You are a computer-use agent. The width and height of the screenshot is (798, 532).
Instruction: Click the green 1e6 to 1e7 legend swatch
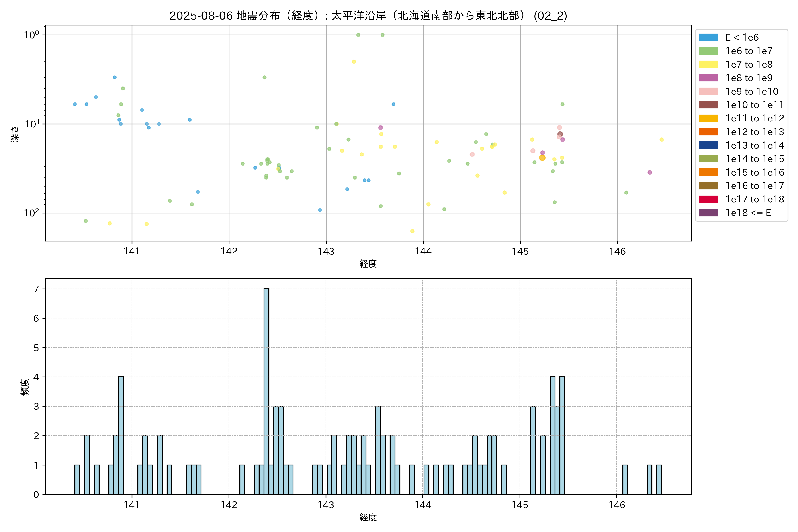pyautogui.click(x=708, y=51)
